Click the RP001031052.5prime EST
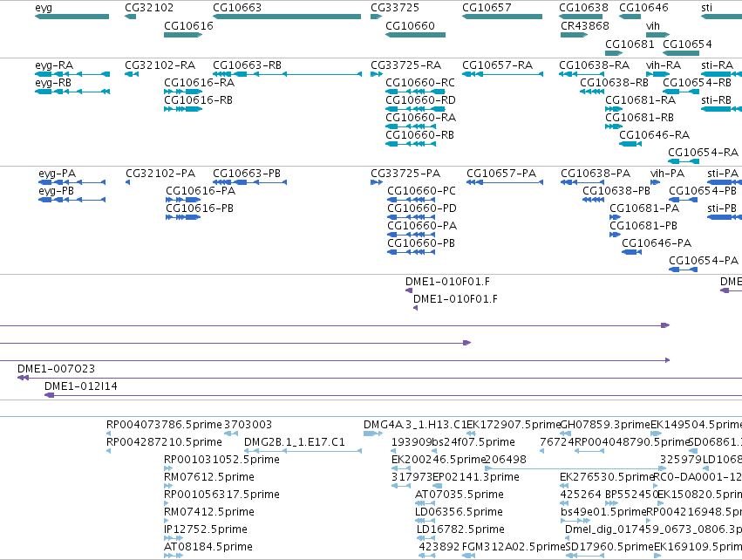Image resolution: width=742 pixels, height=560 pixels. tap(168, 468)
